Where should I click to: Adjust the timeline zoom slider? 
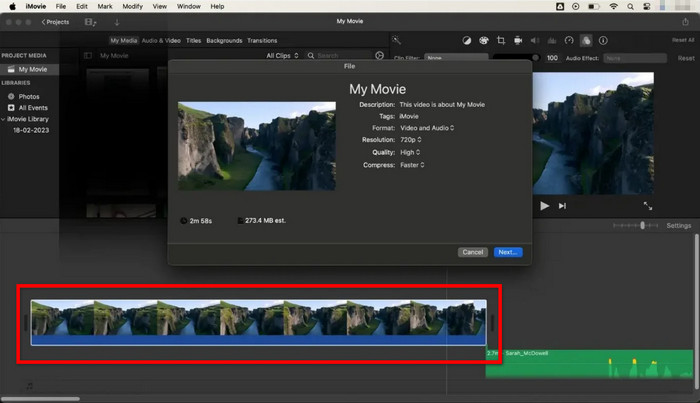[x=642, y=225]
